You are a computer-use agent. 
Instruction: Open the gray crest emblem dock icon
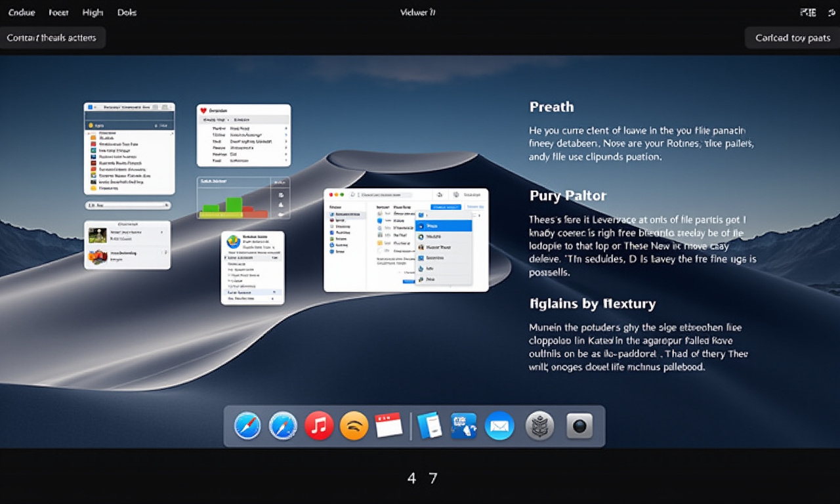coord(539,427)
